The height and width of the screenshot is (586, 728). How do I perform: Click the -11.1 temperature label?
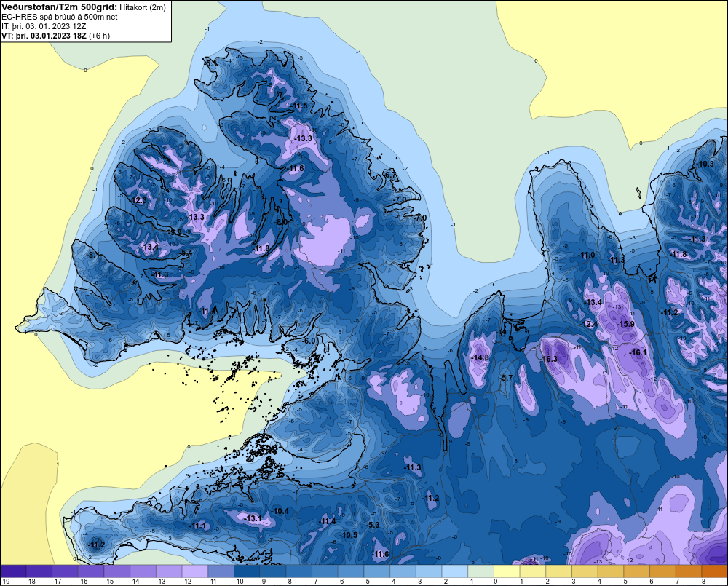click(198, 526)
